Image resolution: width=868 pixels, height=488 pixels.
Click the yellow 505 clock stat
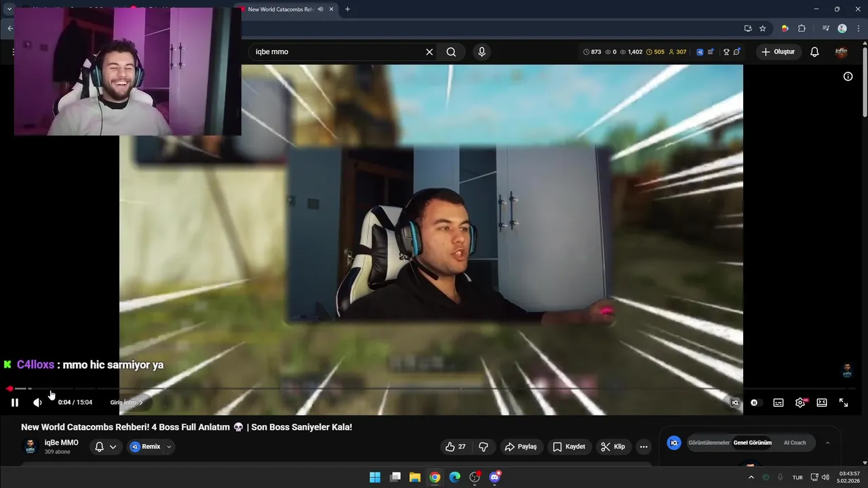[655, 52]
